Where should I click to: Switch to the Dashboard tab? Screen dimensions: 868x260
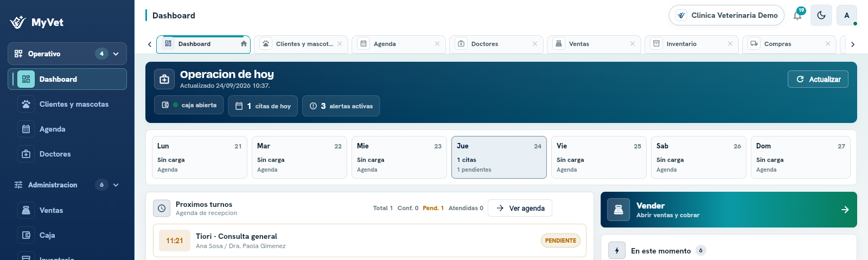pyautogui.click(x=203, y=44)
